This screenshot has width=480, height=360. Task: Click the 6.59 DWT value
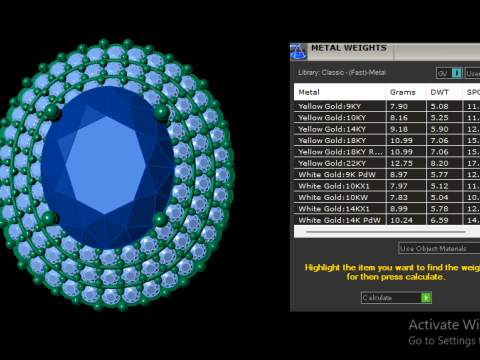(x=439, y=220)
